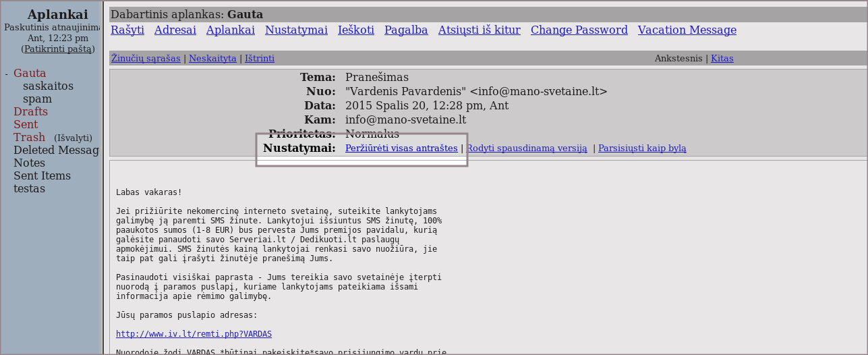Download message via Parsisiųsti kaip bylą
868x355 pixels.
click(642, 148)
